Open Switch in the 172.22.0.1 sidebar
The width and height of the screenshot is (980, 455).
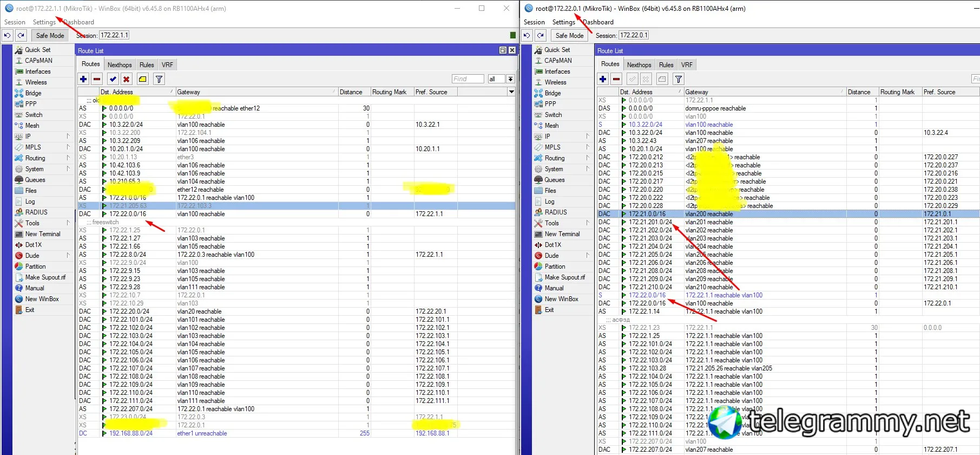(x=553, y=115)
